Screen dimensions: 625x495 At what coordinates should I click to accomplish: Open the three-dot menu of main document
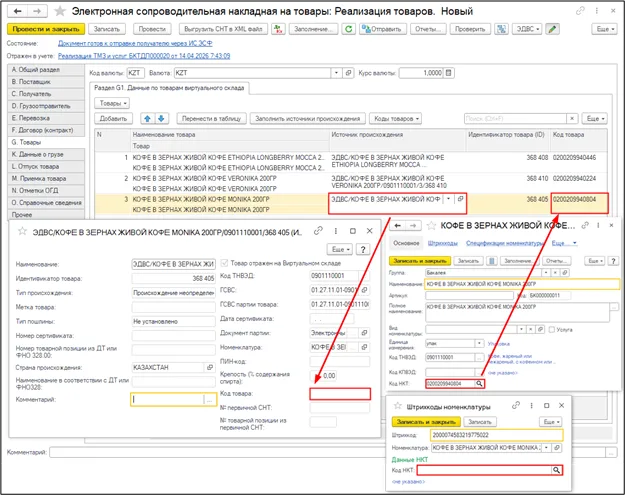click(597, 11)
